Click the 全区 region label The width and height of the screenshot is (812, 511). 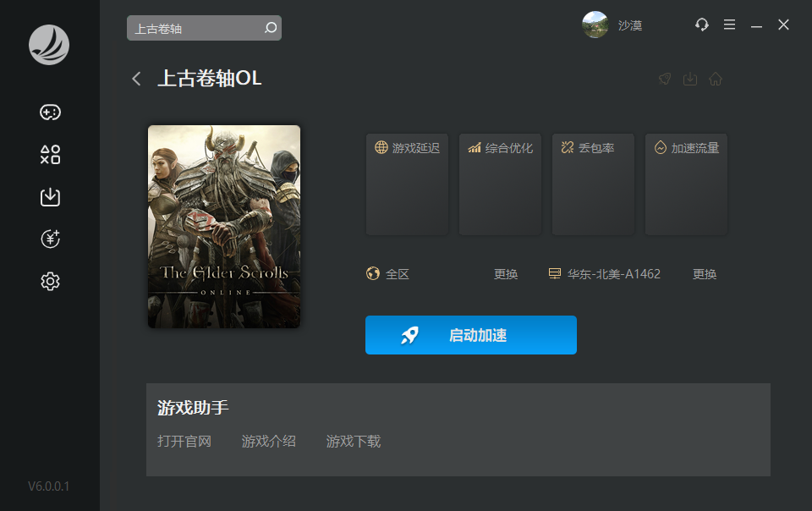pos(398,274)
